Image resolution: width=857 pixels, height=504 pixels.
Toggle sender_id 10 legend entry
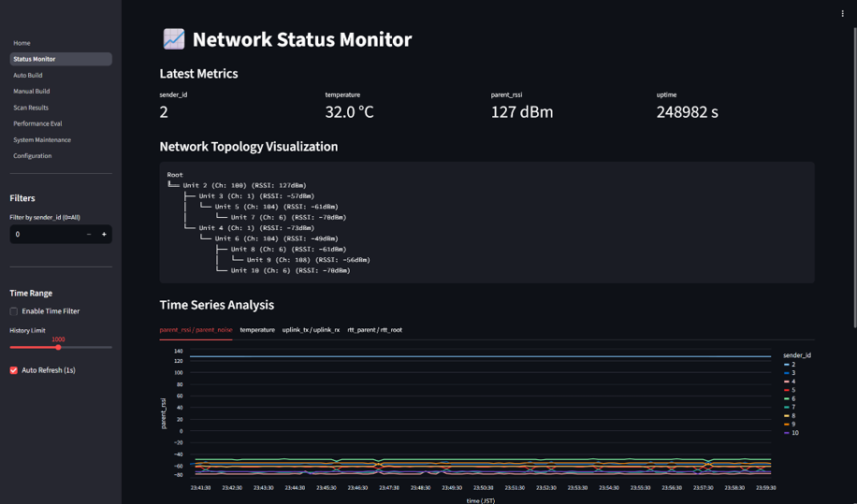(x=792, y=433)
